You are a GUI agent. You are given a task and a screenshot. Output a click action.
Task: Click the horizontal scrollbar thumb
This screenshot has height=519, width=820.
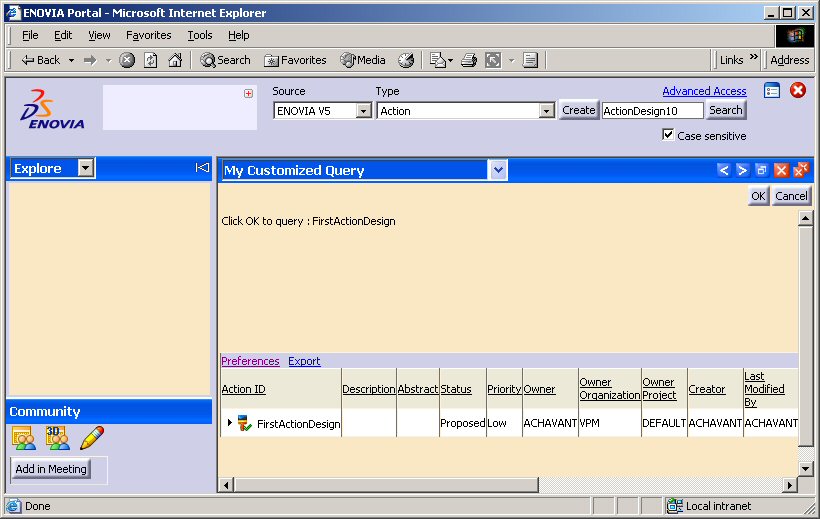point(386,485)
